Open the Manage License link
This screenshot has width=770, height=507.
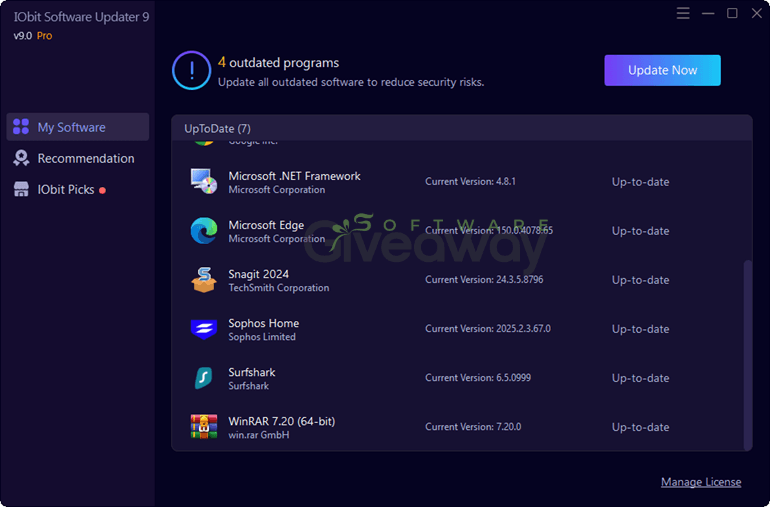click(x=701, y=482)
